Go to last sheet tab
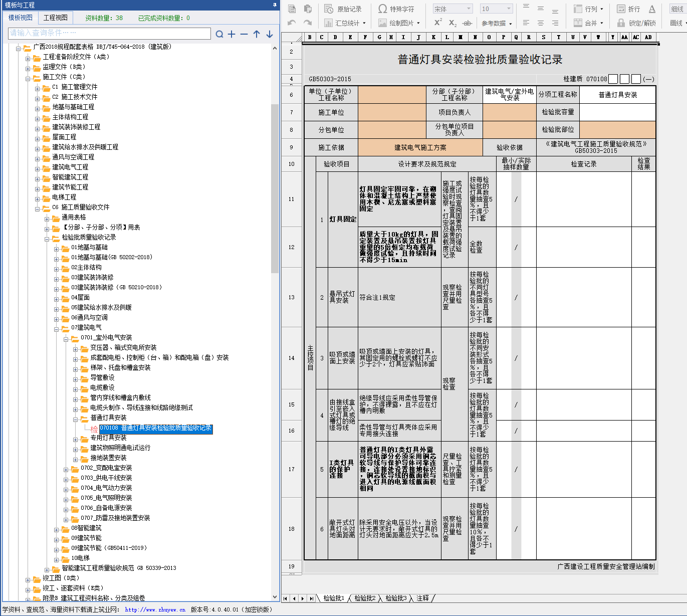 click(312, 598)
